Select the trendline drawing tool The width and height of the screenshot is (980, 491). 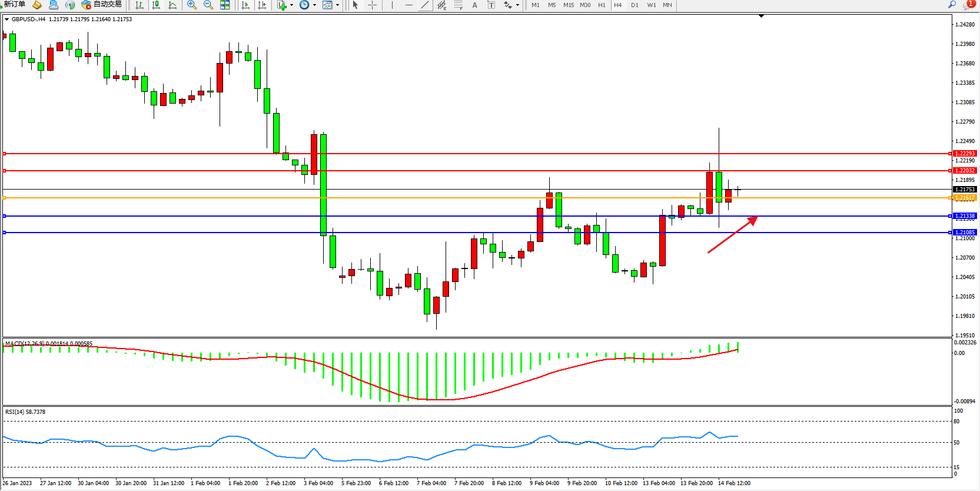coord(424,5)
